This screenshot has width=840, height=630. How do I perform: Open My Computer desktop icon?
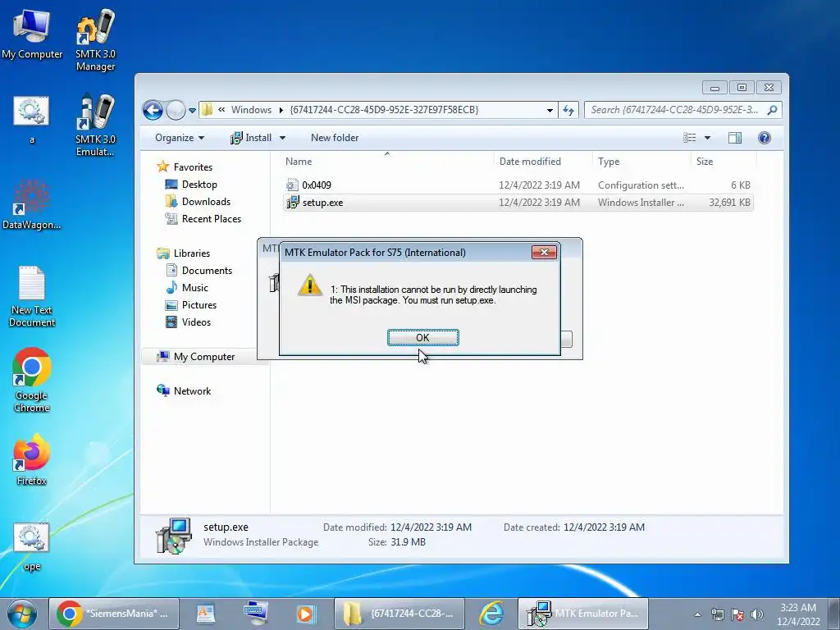click(x=32, y=34)
